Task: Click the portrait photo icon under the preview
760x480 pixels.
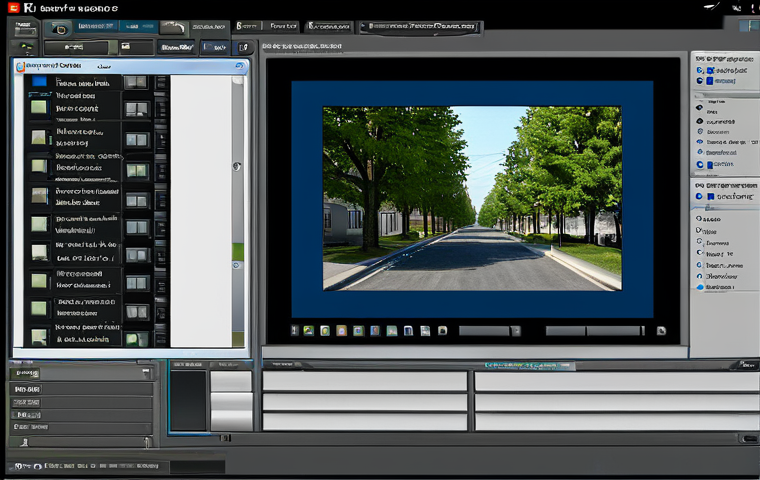Action: [375, 331]
